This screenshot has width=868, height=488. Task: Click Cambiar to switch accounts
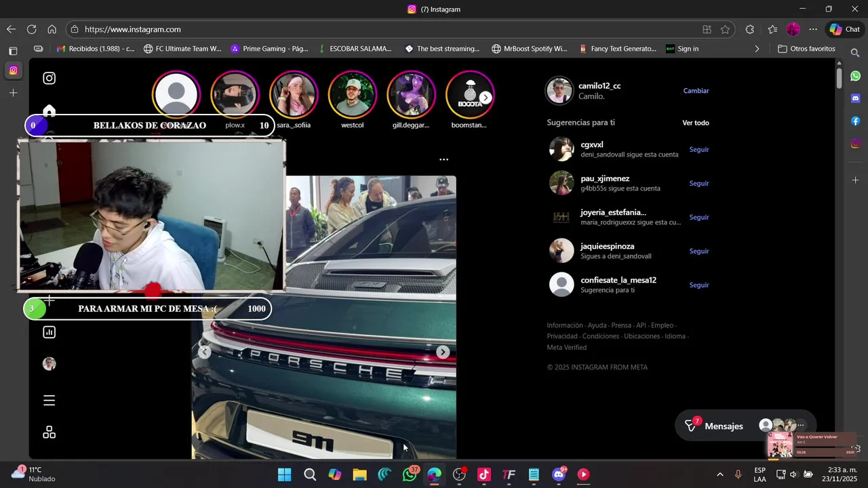(x=696, y=91)
